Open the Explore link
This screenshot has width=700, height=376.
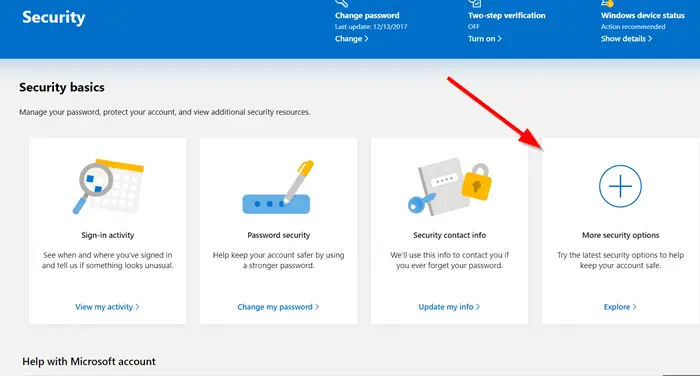pyautogui.click(x=620, y=307)
